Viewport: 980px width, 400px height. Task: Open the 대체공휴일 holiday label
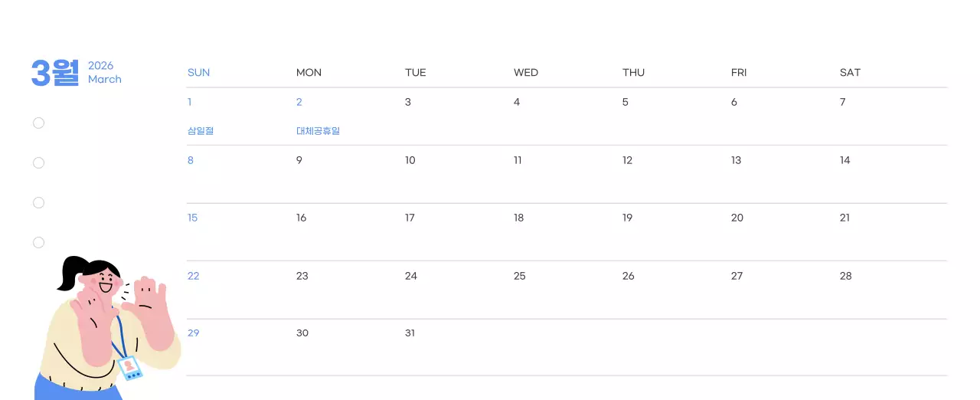318,131
